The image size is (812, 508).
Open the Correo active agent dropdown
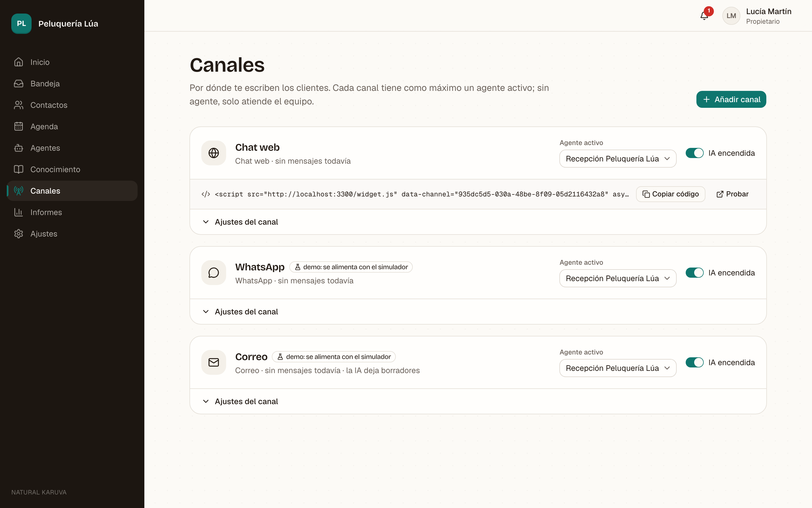[x=618, y=368]
